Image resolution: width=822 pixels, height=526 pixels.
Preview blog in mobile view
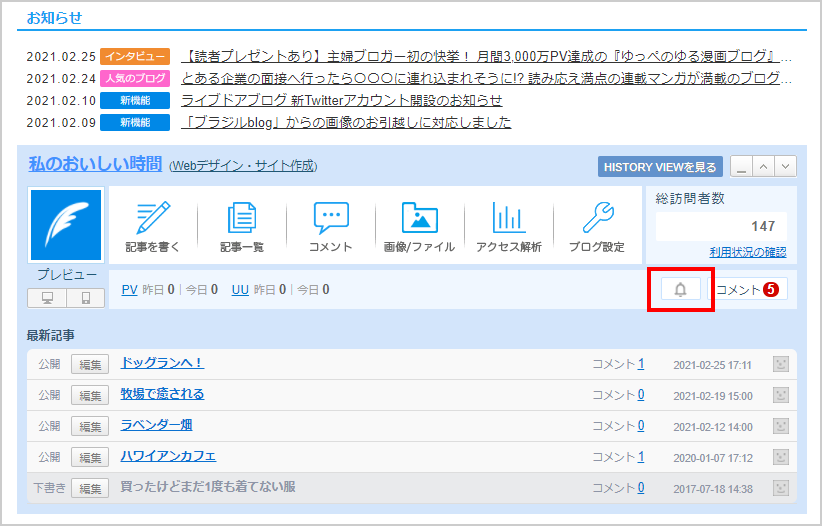point(85,298)
